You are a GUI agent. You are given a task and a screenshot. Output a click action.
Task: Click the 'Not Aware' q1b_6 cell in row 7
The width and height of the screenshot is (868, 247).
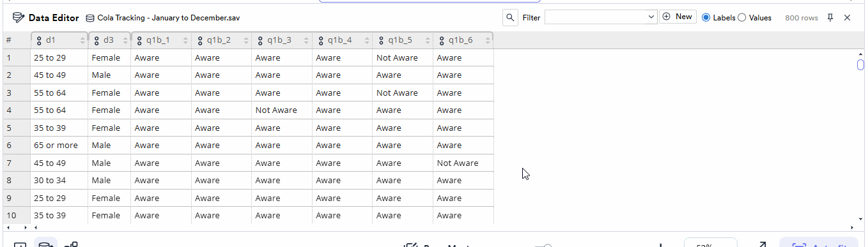click(463, 163)
